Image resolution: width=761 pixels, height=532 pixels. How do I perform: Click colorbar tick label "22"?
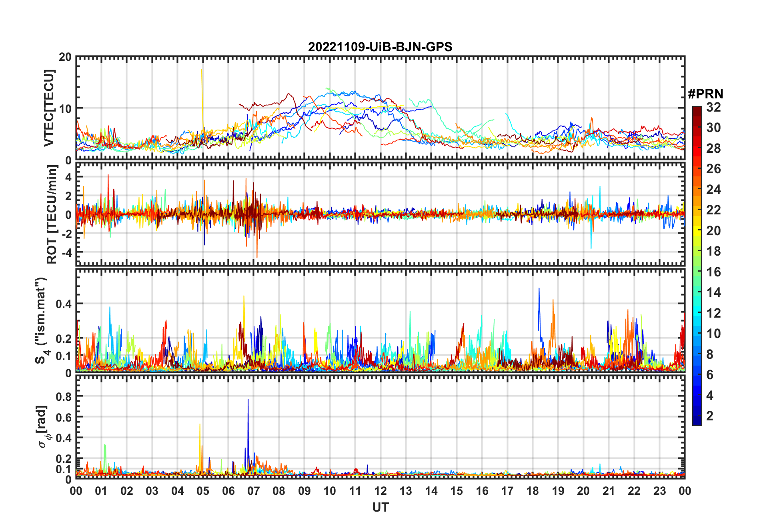[713, 210]
